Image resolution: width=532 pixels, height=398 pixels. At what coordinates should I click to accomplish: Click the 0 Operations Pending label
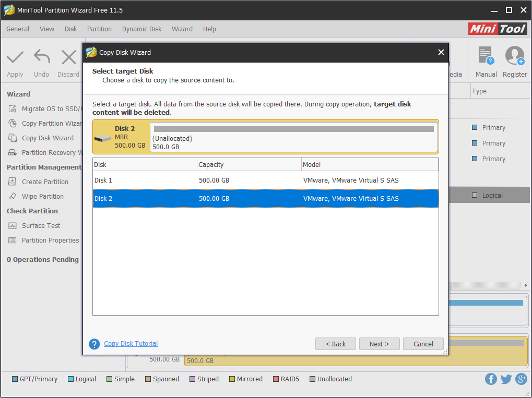pyautogui.click(x=43, y=259)
